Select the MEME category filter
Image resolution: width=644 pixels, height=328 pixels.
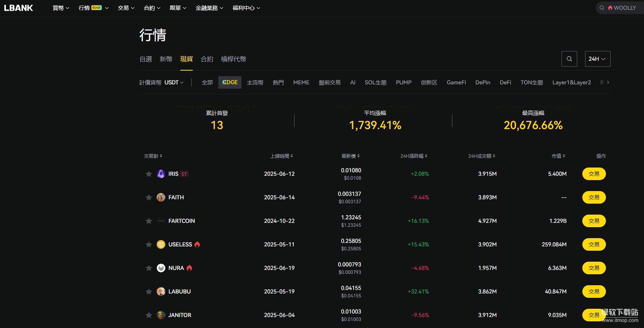(x=301, y=82)
